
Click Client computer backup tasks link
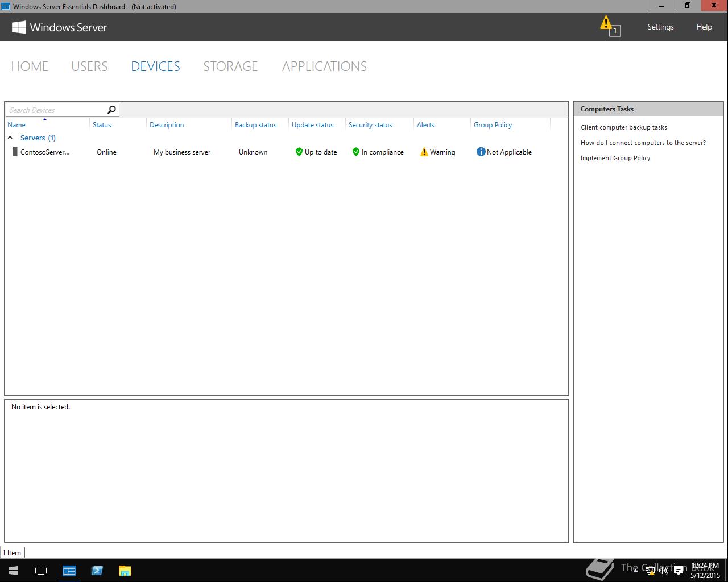[623, 127]
